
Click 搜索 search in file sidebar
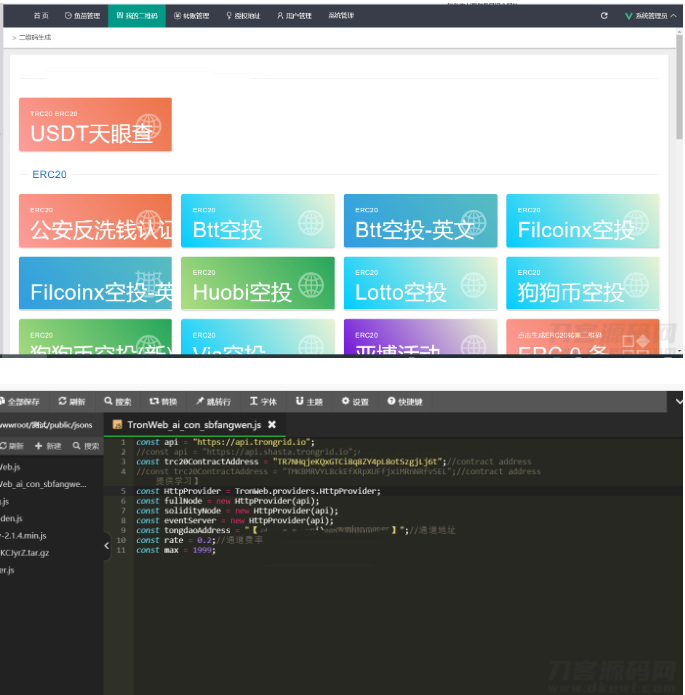(86, 446)
